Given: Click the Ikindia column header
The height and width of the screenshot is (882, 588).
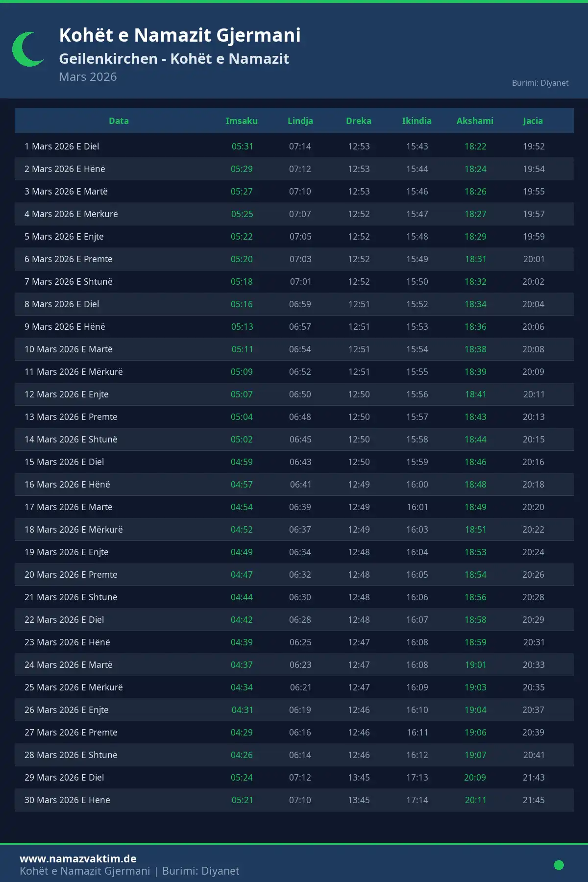Looking at the screenshot, I should [x=416, y=121].
